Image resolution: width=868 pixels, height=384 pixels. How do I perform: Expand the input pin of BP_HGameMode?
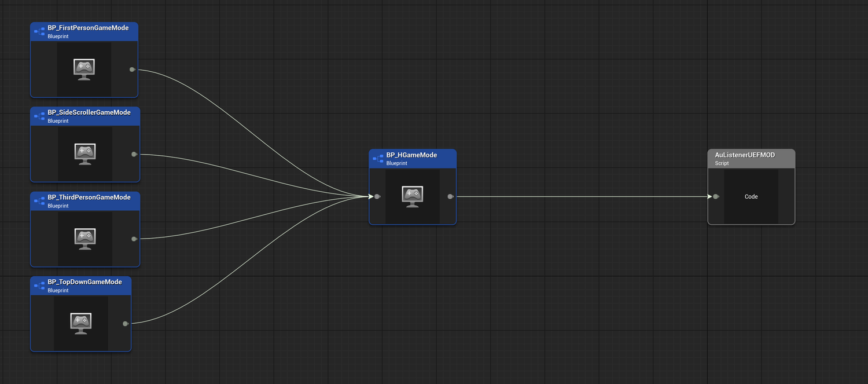click(377, 196)
